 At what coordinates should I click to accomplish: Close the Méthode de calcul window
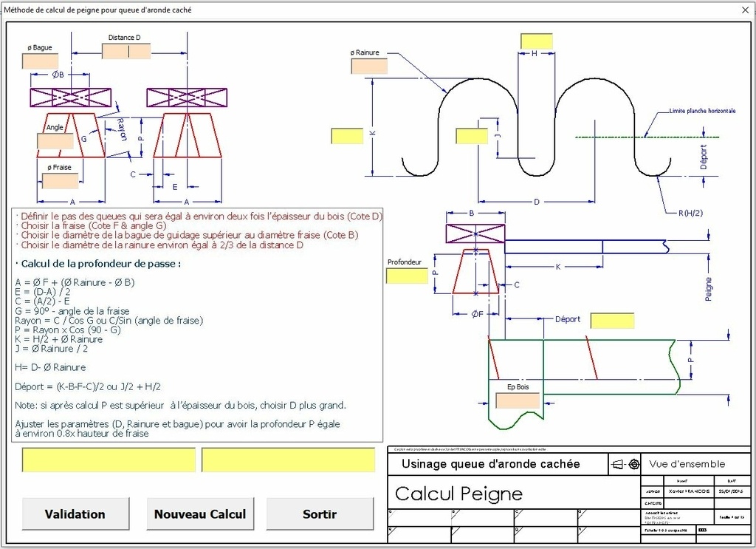tap(742, 10)
